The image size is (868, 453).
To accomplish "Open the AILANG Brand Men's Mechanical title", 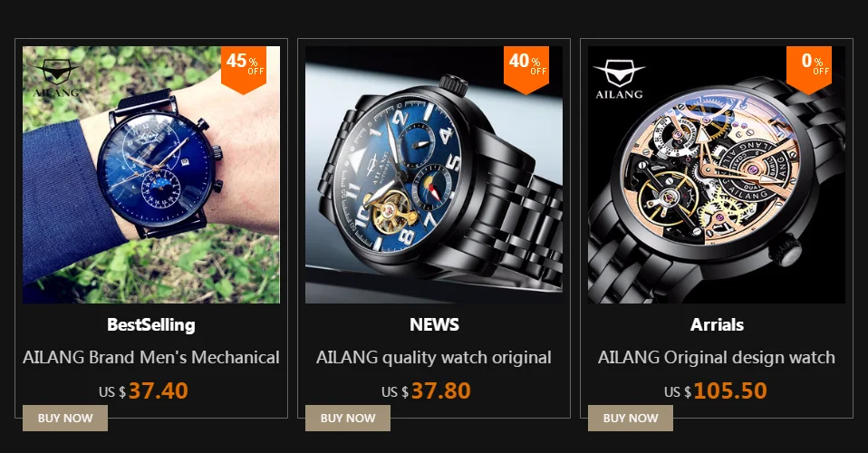I will click(151, 357).
